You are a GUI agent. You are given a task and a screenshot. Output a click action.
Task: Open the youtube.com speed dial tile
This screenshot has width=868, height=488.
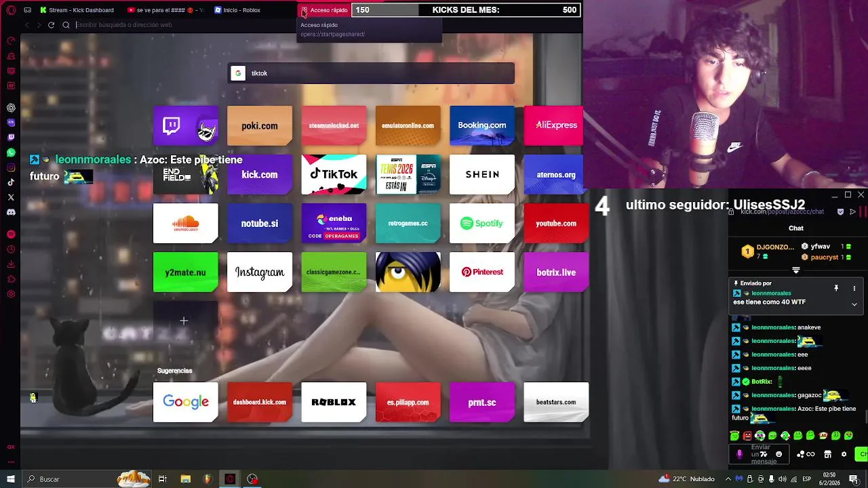556,223
